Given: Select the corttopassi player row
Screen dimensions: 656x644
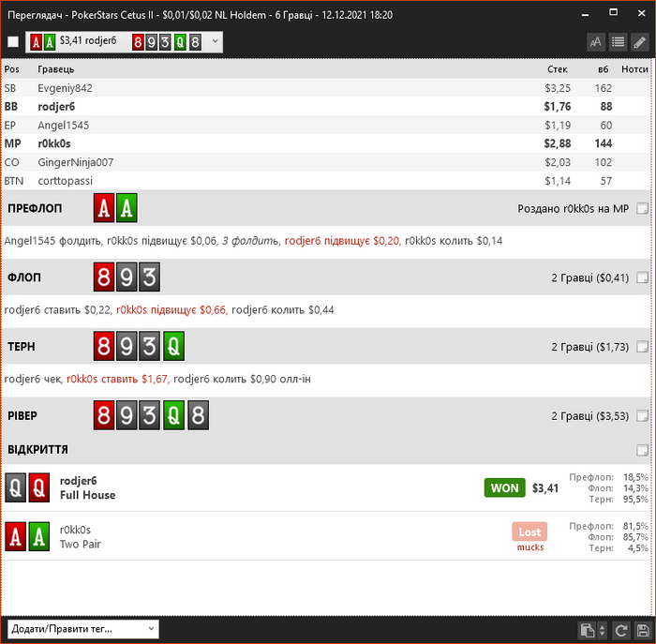Looking at the screenshot, I should tap(326, 181).
